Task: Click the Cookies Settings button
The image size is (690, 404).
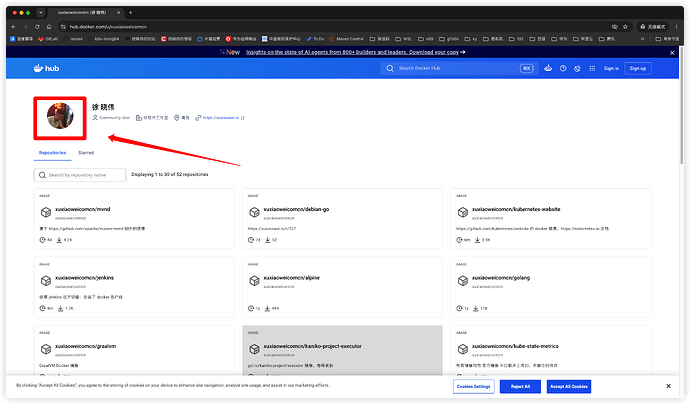Action: point(473,386)
